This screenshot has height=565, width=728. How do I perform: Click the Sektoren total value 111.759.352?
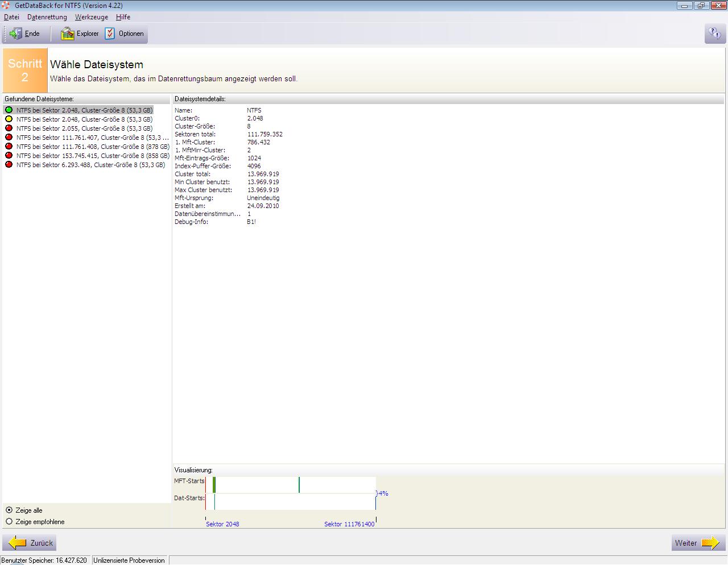pos(264,134)
